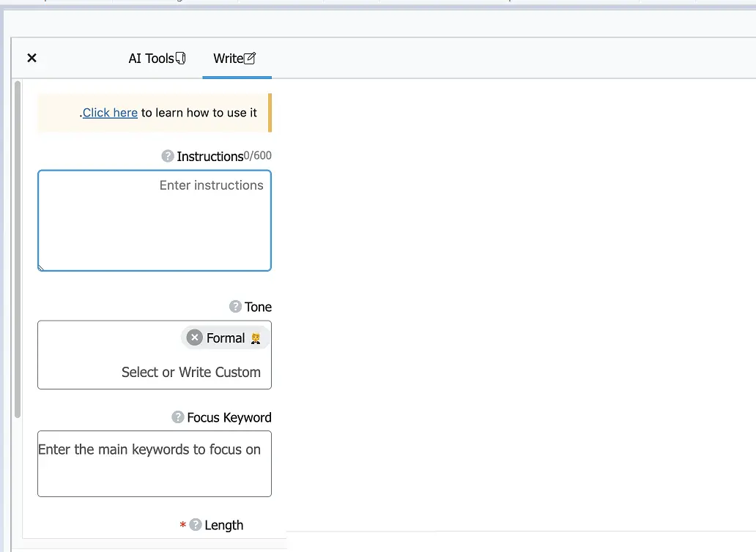This screenshot has height=552, width=756.
Task: Remove the Formal tone tag
Action: [x=194, y=337]
